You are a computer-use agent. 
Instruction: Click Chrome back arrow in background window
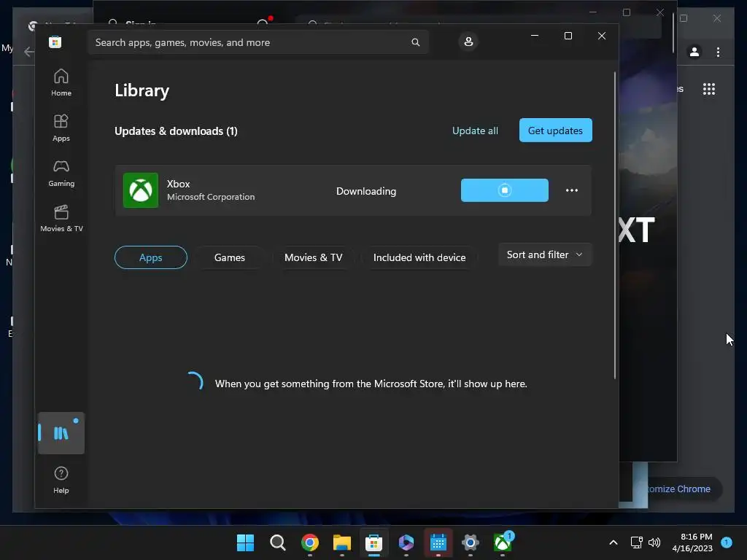(28, 52)
